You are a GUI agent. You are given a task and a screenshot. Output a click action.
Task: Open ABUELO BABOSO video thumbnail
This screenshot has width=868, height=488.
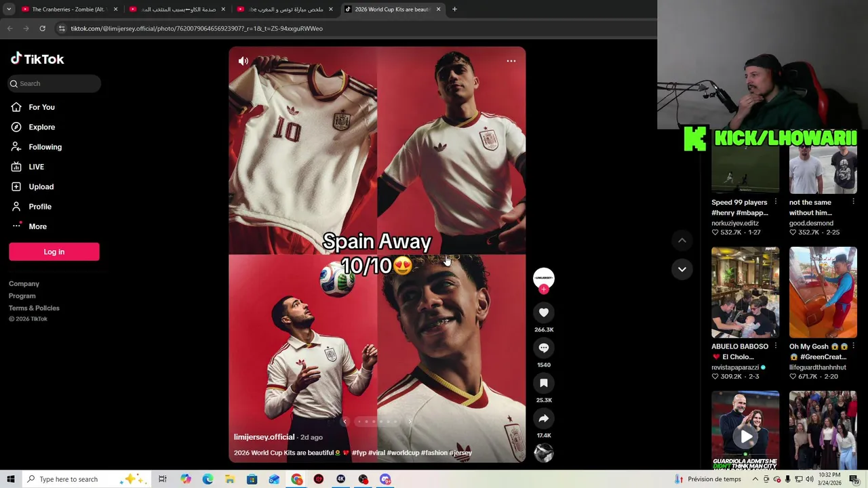click(745, 292)
